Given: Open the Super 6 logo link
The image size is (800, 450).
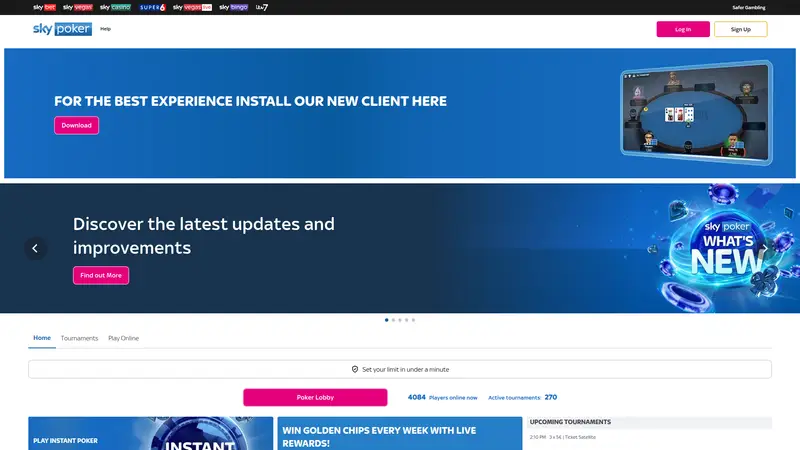Looking at the screenshot, I should [153, 7].
